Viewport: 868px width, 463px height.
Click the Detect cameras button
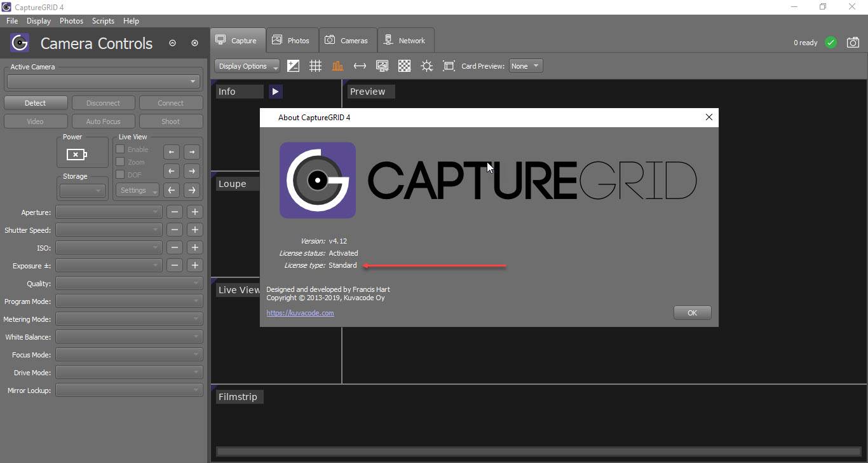[x=36, y=103]
